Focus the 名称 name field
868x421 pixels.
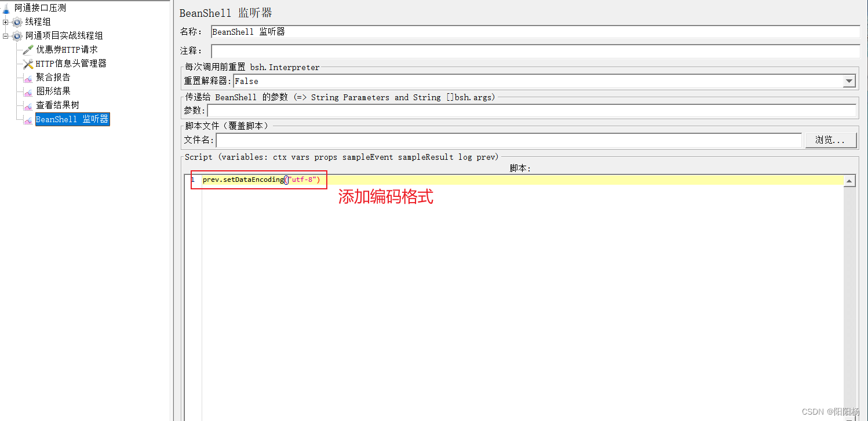[535, 32]
